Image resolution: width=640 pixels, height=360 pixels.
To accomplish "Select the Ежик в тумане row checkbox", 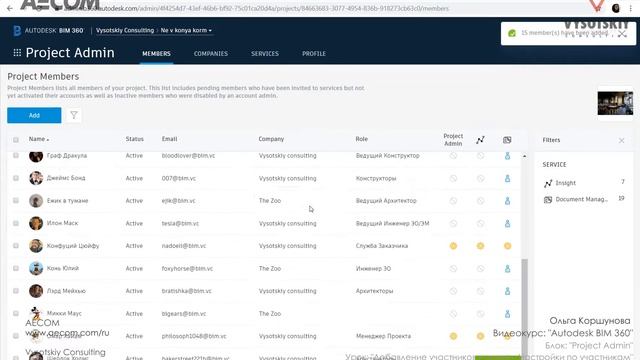I will [16, 201].
